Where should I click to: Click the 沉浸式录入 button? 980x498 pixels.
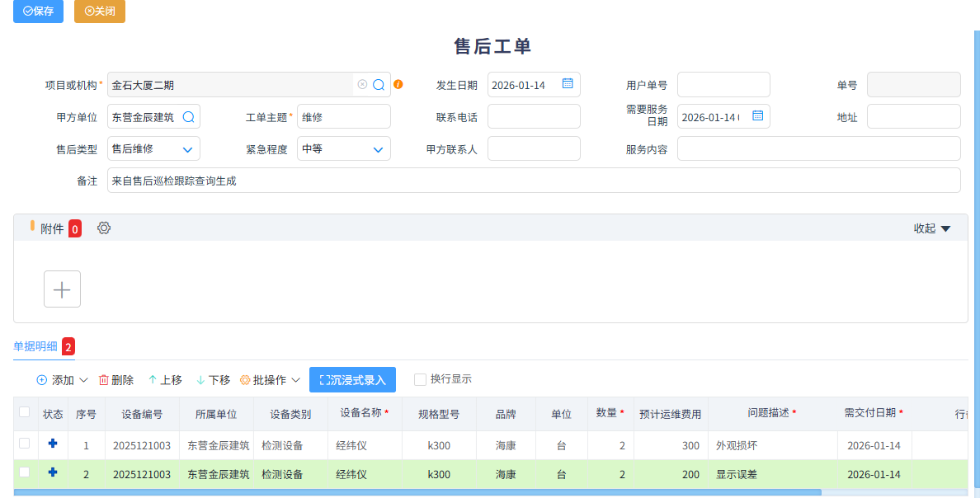coord(350,379)
